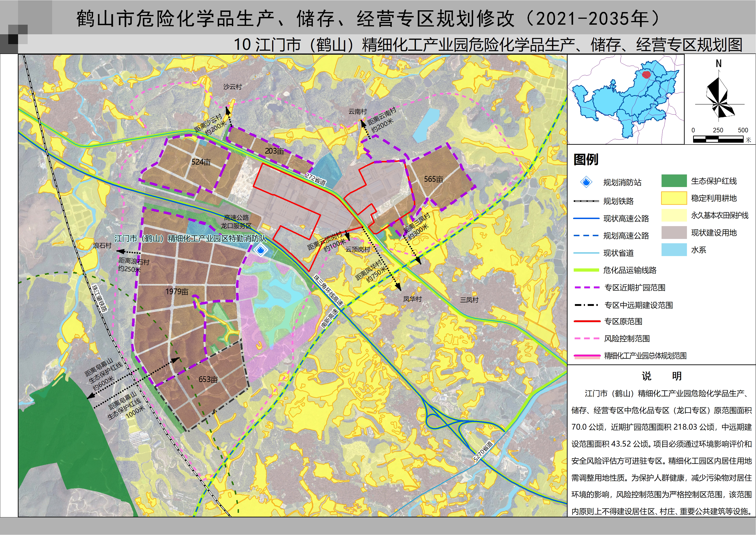
Task: Click the light blue water system swatch
Action: pos(674,250)
